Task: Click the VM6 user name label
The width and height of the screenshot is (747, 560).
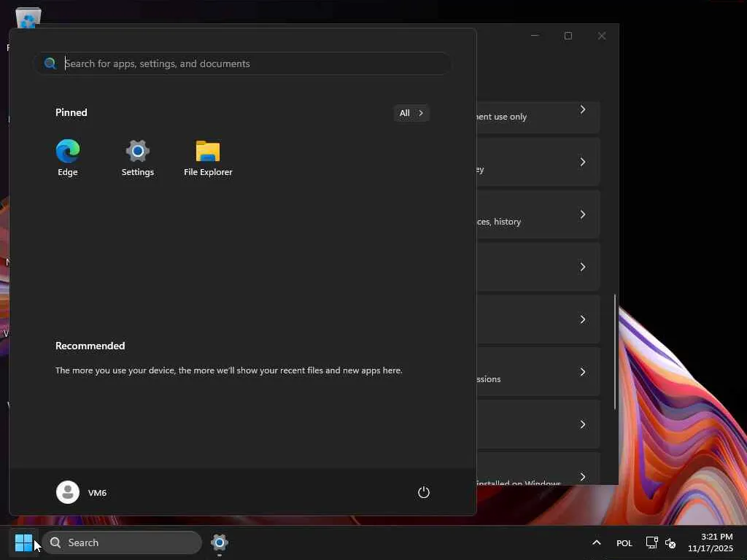Action: pyautogui.click(x=97, y=493)
